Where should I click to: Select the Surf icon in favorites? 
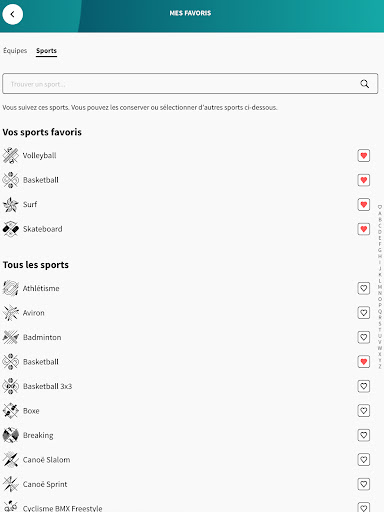pyautogui.click(x=11, y=204)
